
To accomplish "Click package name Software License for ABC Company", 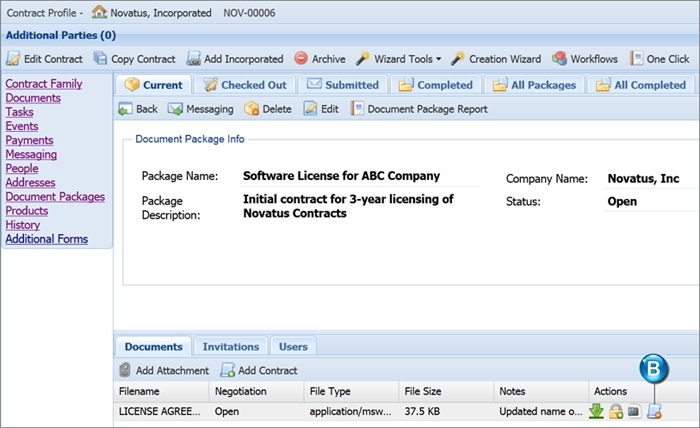I will click(x=342, y=176).
